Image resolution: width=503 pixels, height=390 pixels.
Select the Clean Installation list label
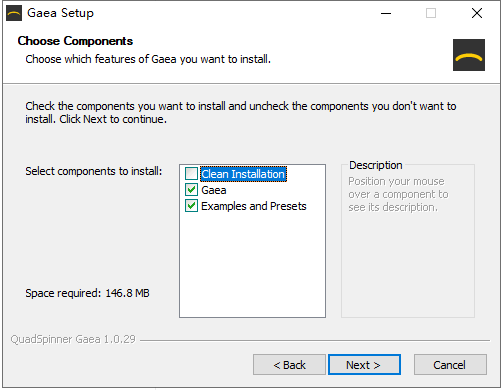pos(243,174)
